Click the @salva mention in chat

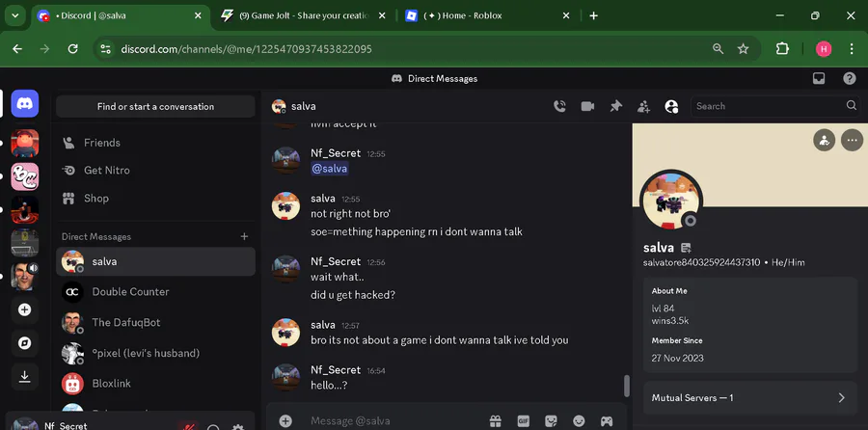(330, 169)
